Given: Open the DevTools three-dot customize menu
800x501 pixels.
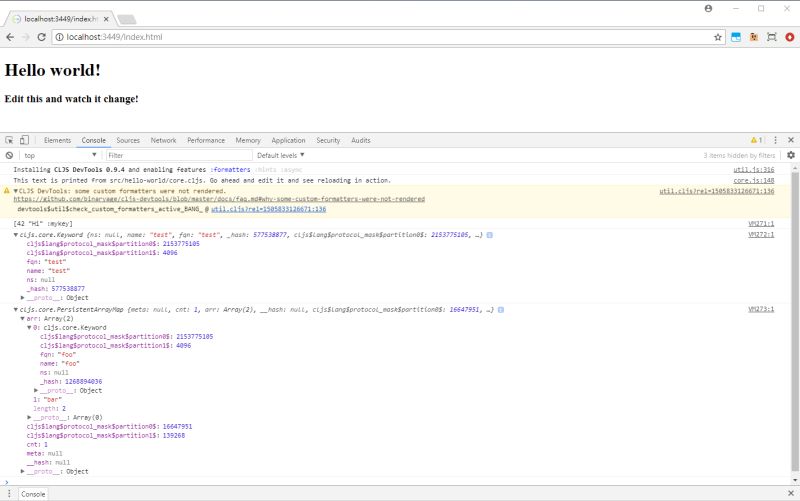Looking at the screenshot, I should pos(776,140).
